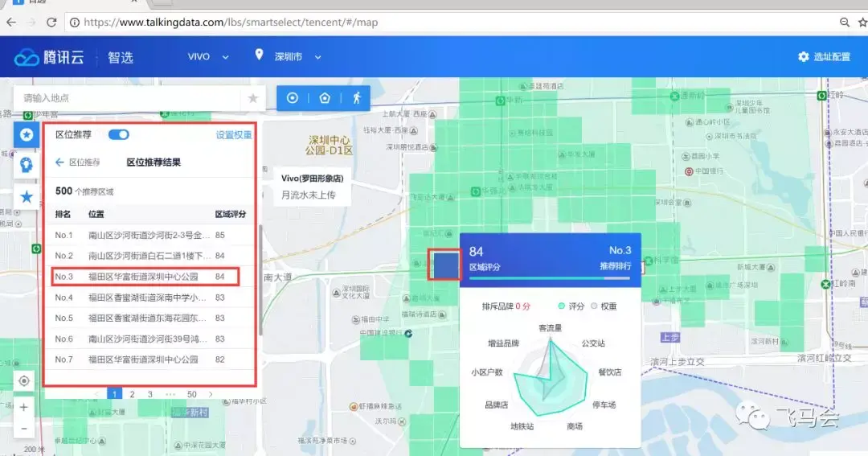Screen dimensions: 868x456
Task: Click the radar chart in score popup
Action: click(x=550, y=377)
